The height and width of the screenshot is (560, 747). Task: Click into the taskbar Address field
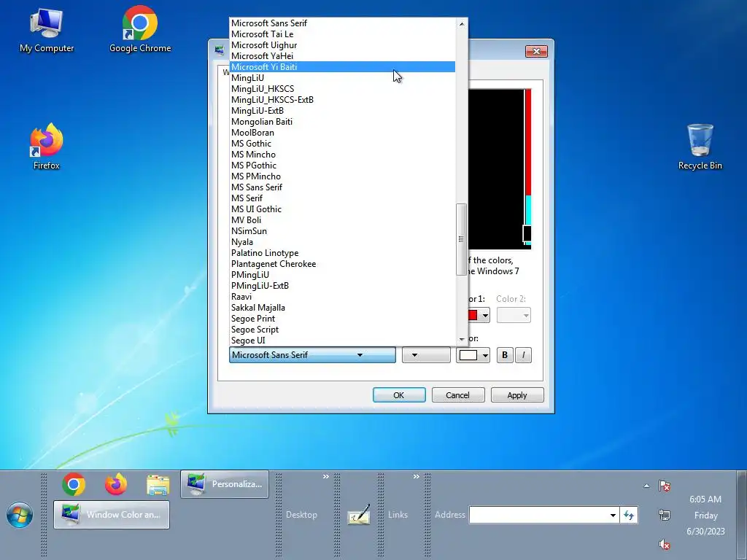click(538, 515)
